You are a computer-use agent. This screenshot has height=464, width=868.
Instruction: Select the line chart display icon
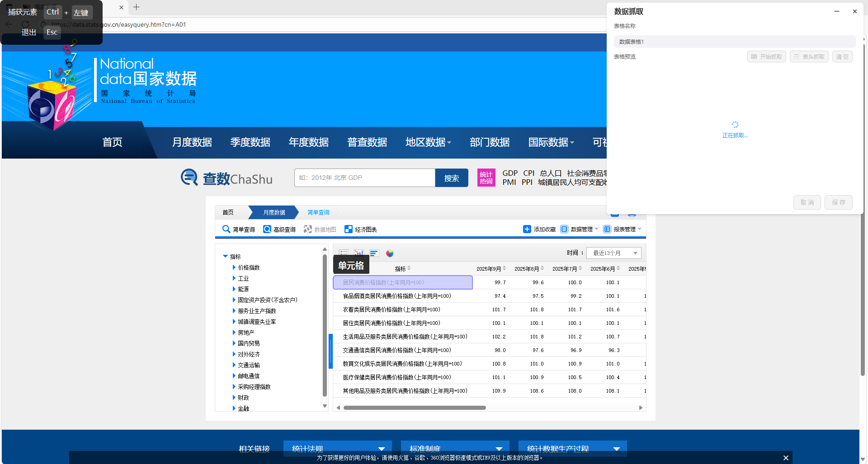(359, 253)
